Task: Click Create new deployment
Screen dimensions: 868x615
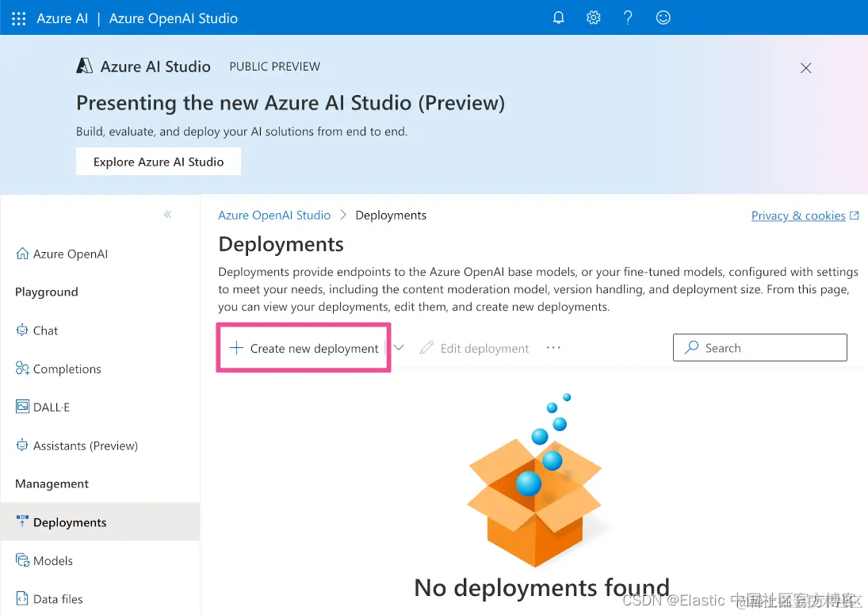Action: pos(304,348)
